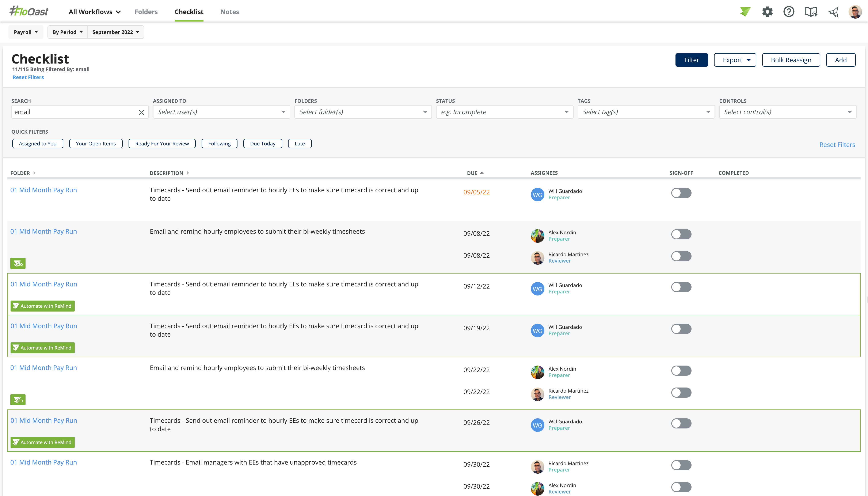868x496 pixels.
Task: Click the email search input field
Action: tap(74, 112)
